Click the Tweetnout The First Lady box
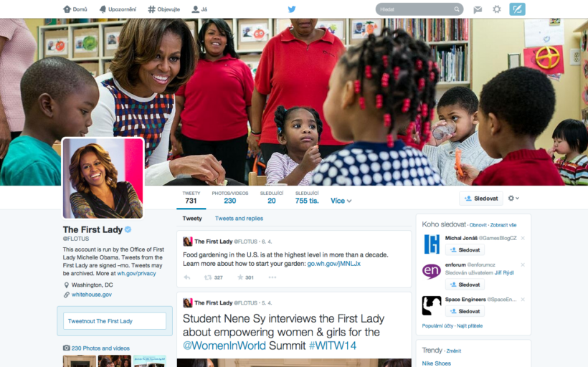This screenshot has width=588, height=367. (x=115, y=321)
